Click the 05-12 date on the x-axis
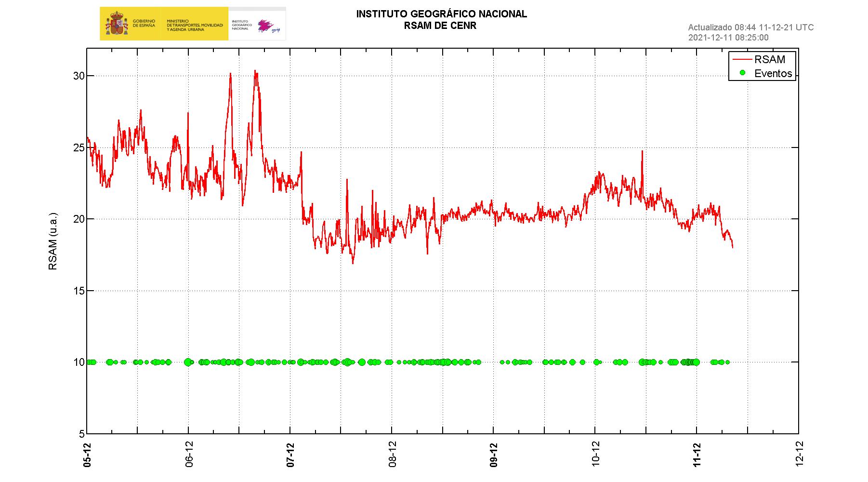 pyautogui.click(x=87, y=455)
